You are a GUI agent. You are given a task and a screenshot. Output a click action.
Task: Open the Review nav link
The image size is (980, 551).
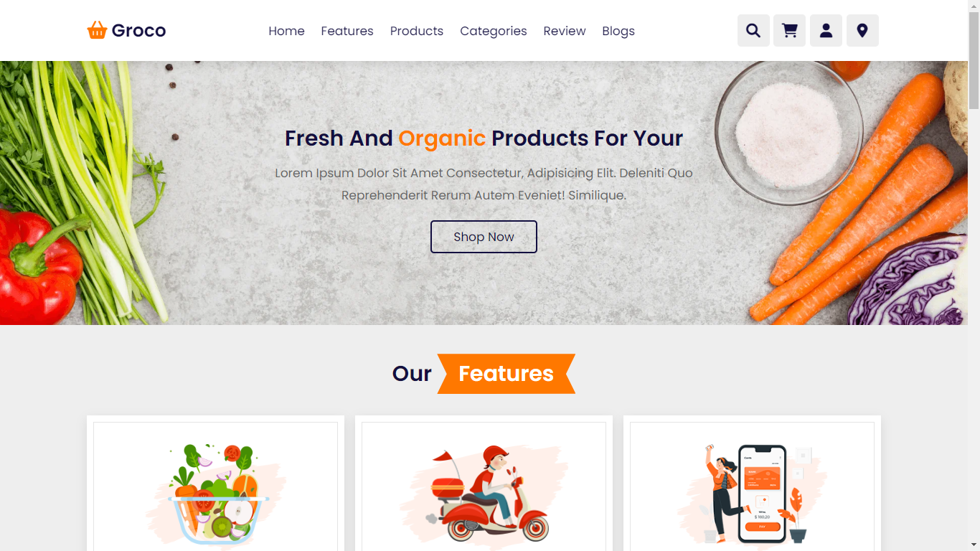[565, 31]
